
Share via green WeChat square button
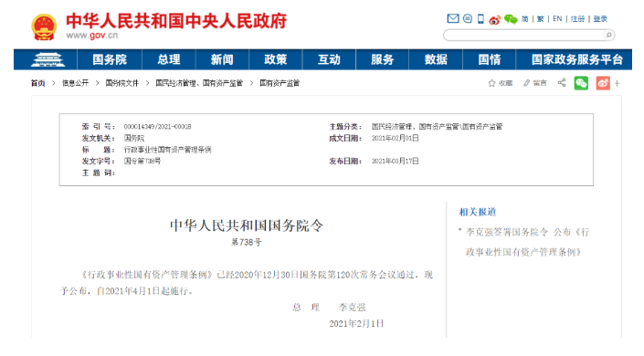(581, 83)
